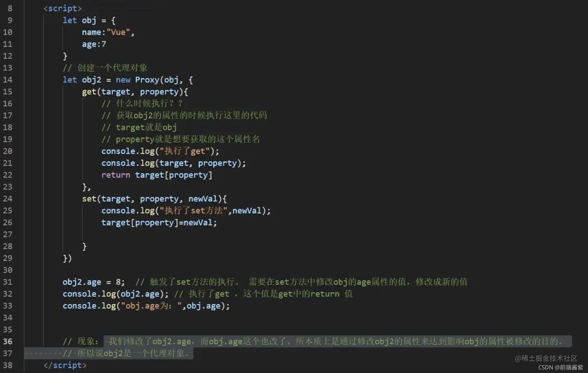Click the highlighted comment '我们修改了obj2.age...'
The height and width of the screenshot is (373, 588).
tap(338, 341)
